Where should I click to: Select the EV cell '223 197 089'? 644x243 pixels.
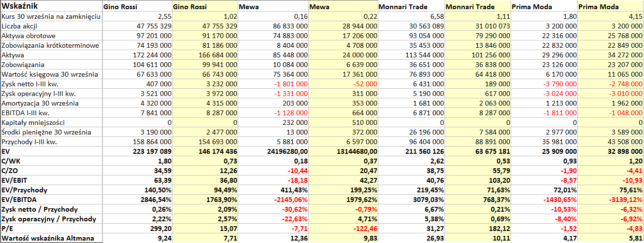(137, 151)
